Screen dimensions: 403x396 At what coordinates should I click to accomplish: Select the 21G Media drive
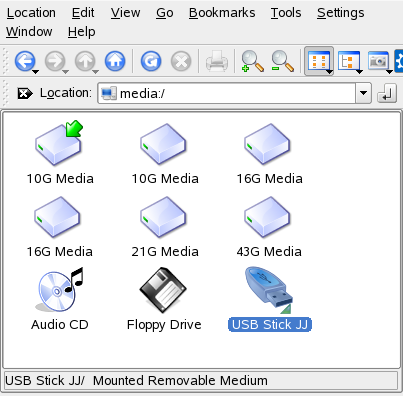click(163, 217)
